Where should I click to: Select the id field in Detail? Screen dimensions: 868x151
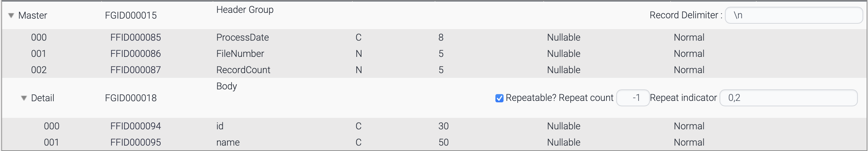point(220,126)
